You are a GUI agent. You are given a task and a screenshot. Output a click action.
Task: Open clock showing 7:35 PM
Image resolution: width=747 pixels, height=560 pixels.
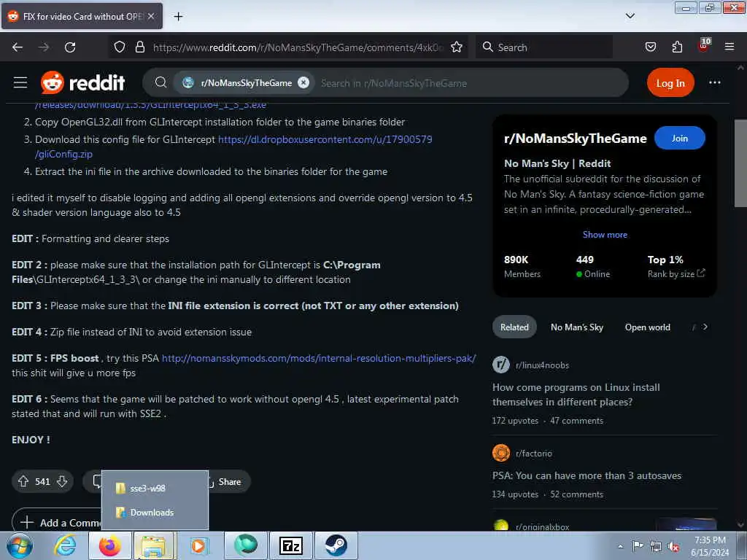(710, 545)
